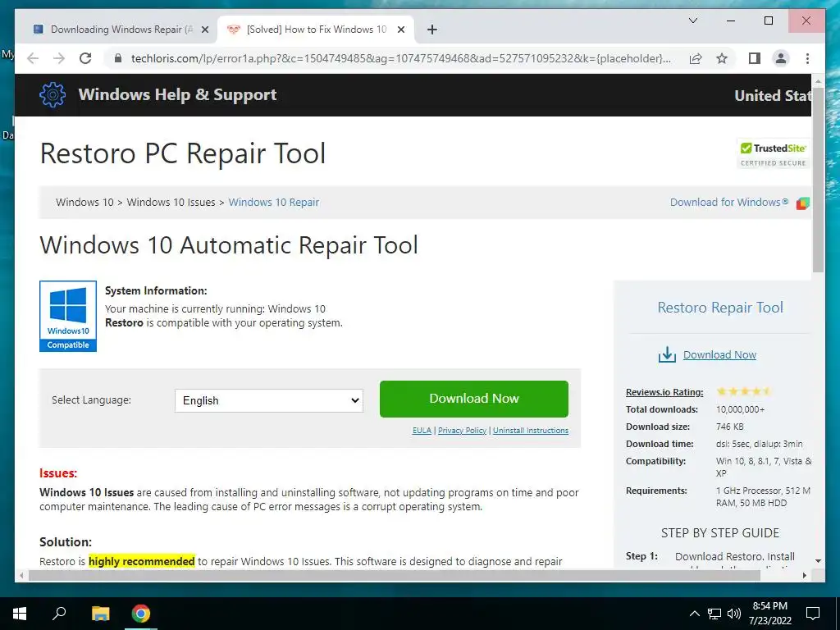Screen dimensions: 840x630
Task: Click the sidebar Download Now link
Action: coord(719,354)
